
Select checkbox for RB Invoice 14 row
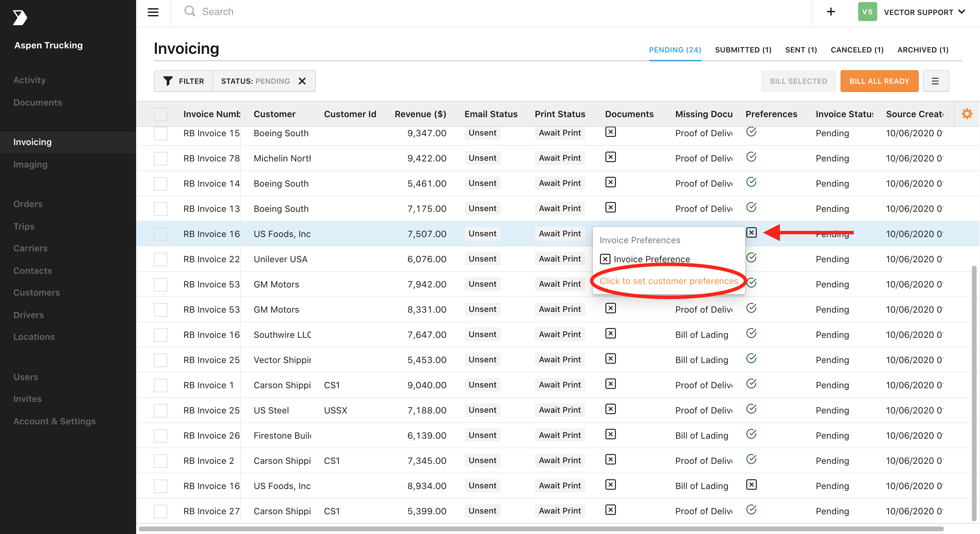click(x=161, y=184)
